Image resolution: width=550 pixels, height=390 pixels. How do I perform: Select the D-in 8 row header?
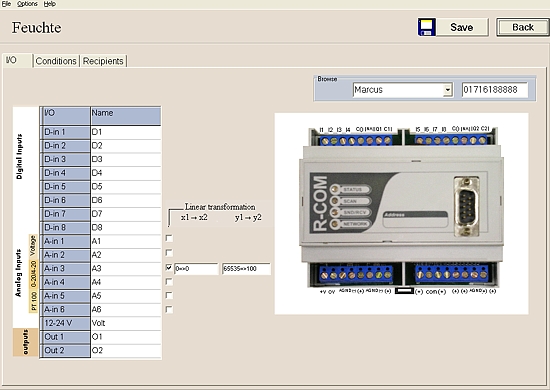pyautogui.click(x=65, y=228)
